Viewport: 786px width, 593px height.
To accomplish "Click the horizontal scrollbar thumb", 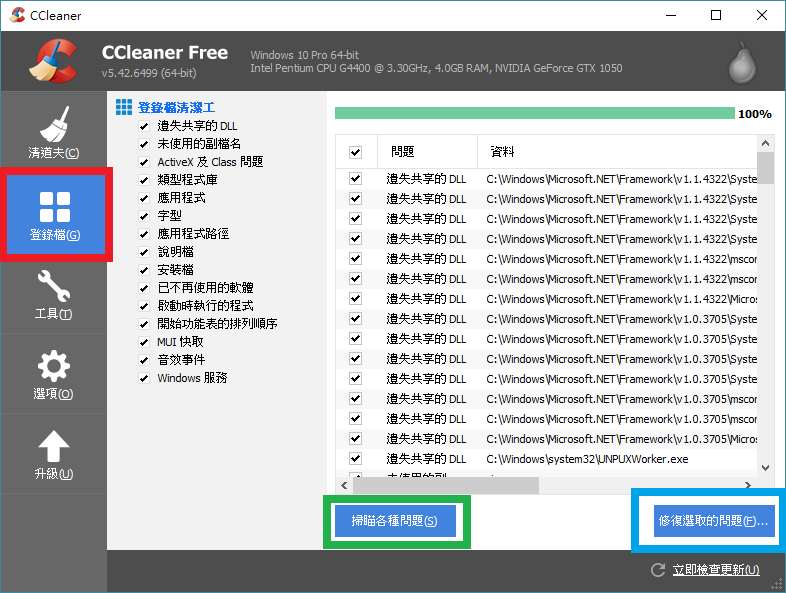I will tap(446, 485).
